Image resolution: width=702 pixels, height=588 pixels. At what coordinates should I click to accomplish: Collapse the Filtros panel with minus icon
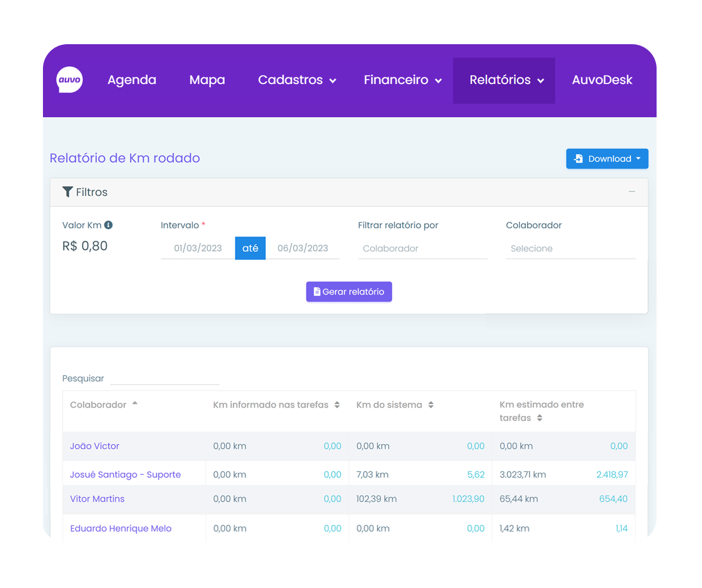[631, 192]
